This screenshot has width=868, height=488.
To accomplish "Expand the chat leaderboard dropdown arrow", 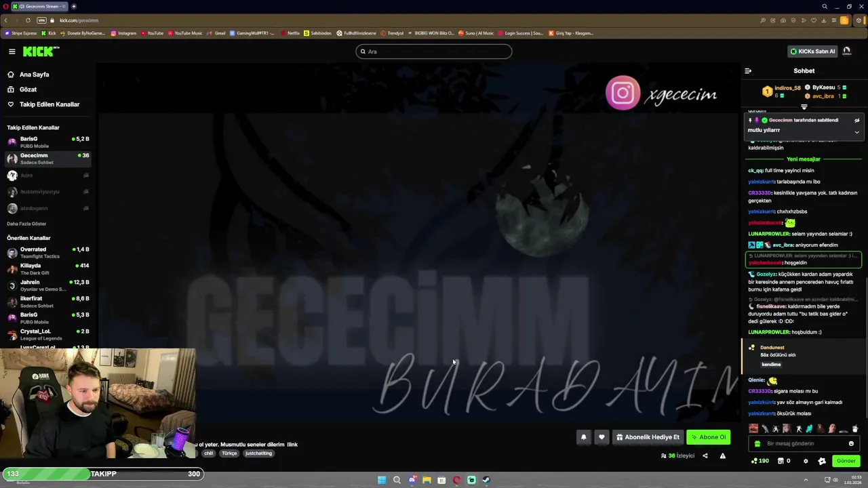I will click(x=804, y=106).
